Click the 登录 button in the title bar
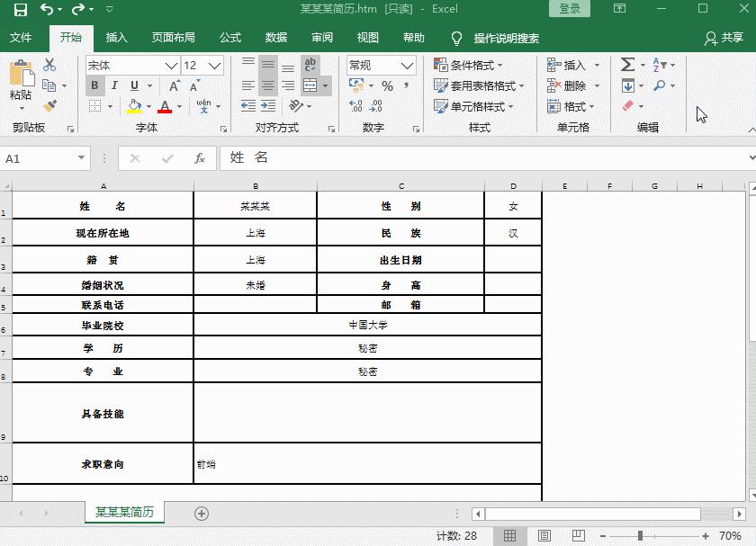The height and width of the screenshot is (546, 756). (569, 7)
